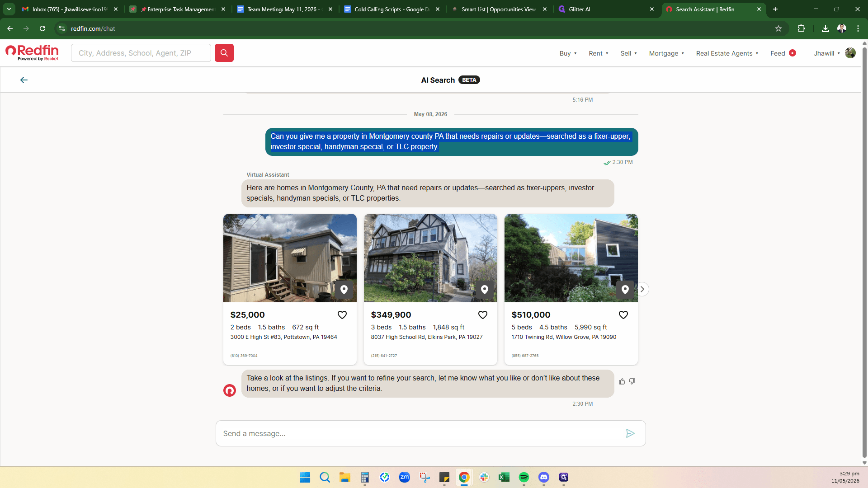Favorite the $25,000 Pottstown listing

[x=342, y=315]
